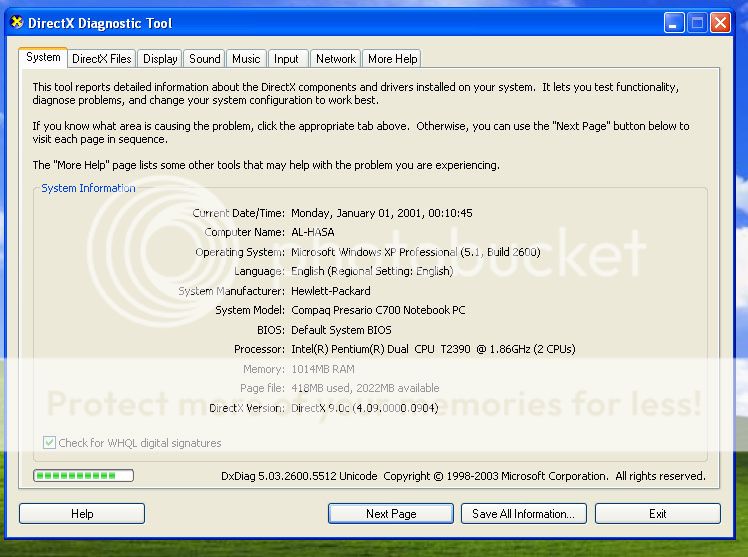Minimize the DirectX Diagnostic Tool window
The image size is (748, 557).
click(x=674, y=22)
